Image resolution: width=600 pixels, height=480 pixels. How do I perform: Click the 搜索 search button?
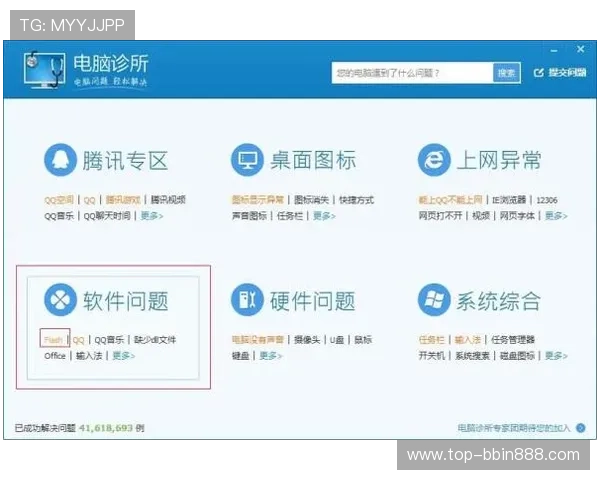(507, 73)
